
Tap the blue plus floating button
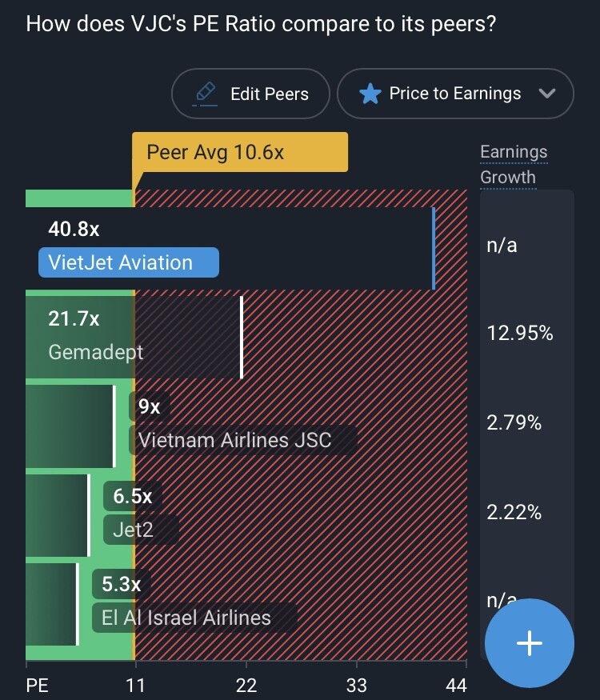pos(530,642)
